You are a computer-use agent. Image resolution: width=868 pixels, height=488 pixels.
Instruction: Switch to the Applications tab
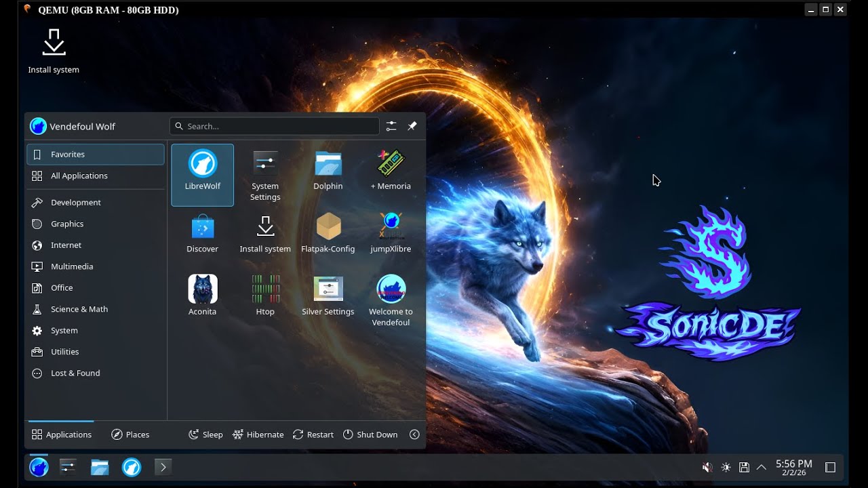coord(61,434)
